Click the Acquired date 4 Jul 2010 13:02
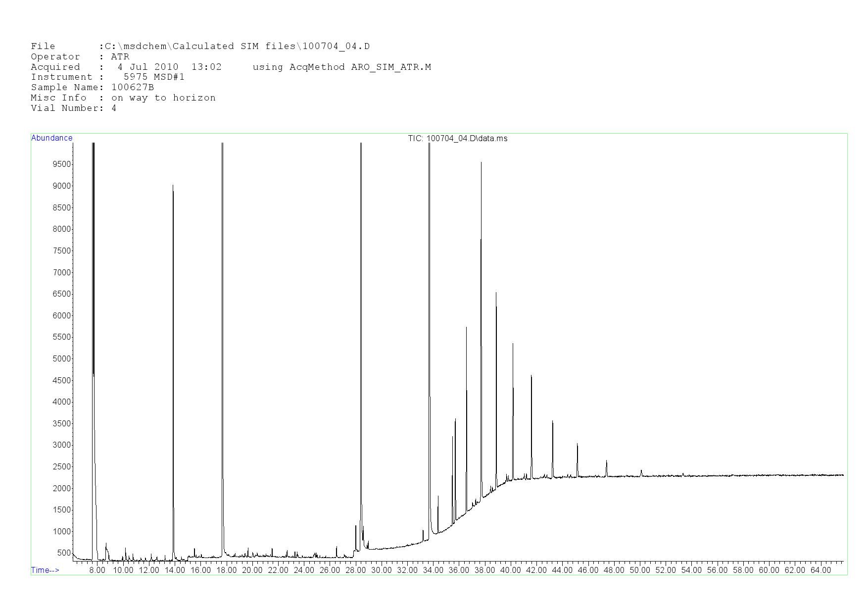Screen dimensions: 868x614 [170, 67]
